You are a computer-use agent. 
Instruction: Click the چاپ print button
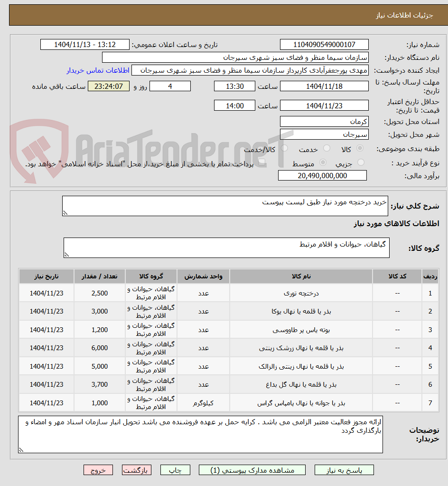point(175,470)
